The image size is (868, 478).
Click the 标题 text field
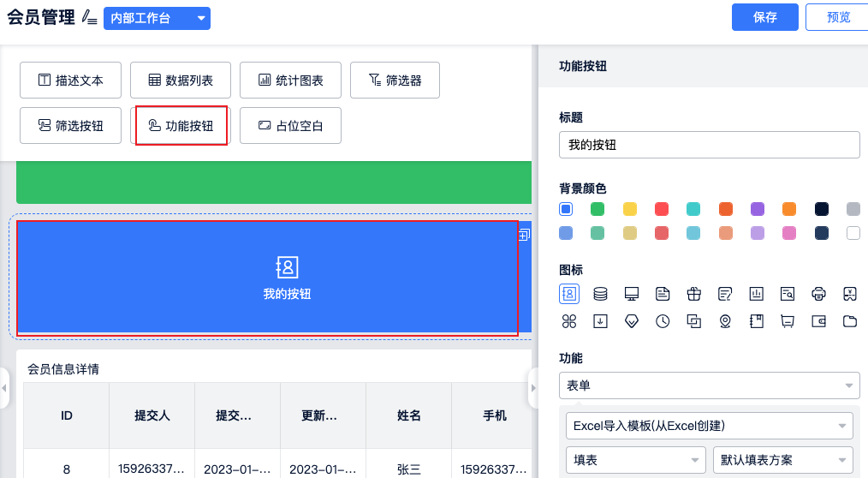709,145
